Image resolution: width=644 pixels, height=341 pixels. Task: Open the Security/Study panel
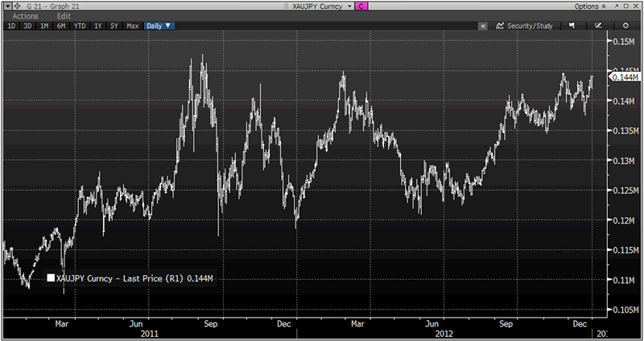tap(525, 26)
